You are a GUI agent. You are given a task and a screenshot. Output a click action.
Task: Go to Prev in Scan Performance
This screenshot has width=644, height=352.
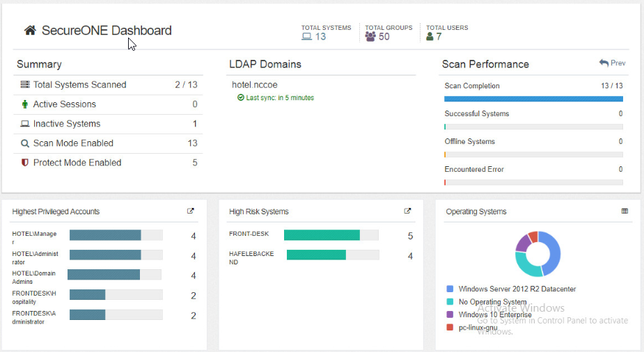(x=613, y=63)
